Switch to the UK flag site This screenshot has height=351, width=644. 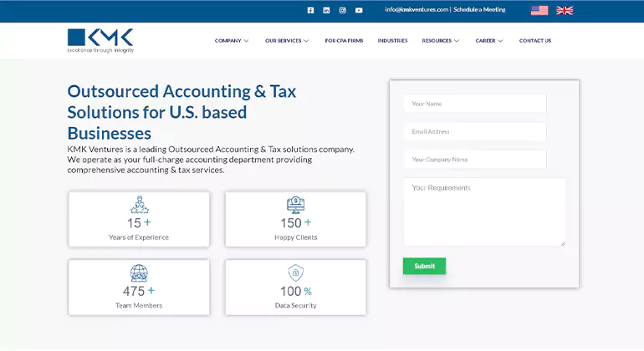click(565, 10)
